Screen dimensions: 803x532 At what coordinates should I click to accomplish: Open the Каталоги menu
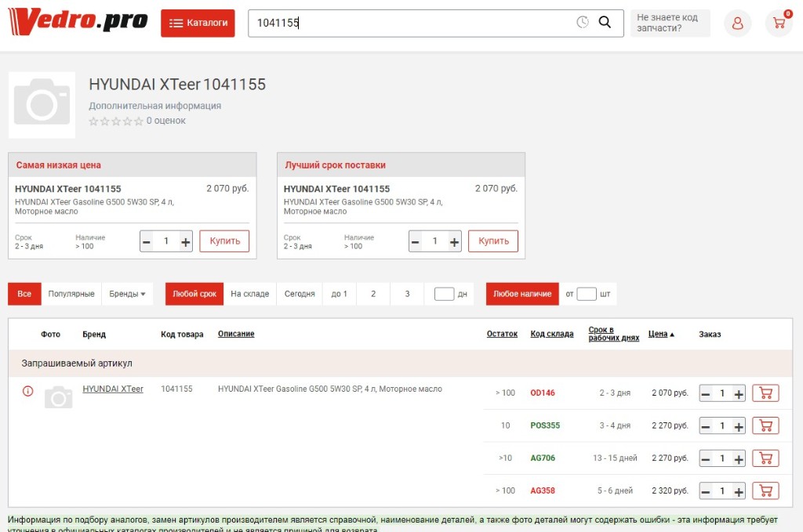tap(198, 23)
